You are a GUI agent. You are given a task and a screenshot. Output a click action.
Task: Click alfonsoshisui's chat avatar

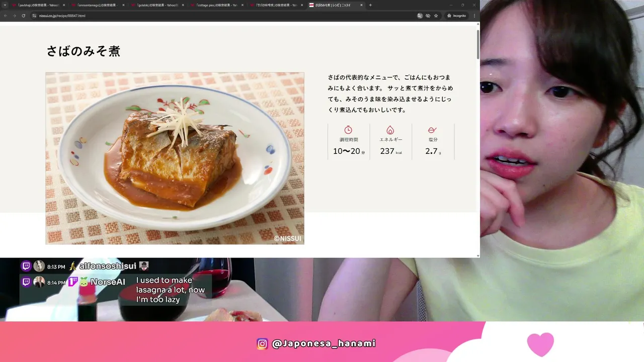[39, 266]
